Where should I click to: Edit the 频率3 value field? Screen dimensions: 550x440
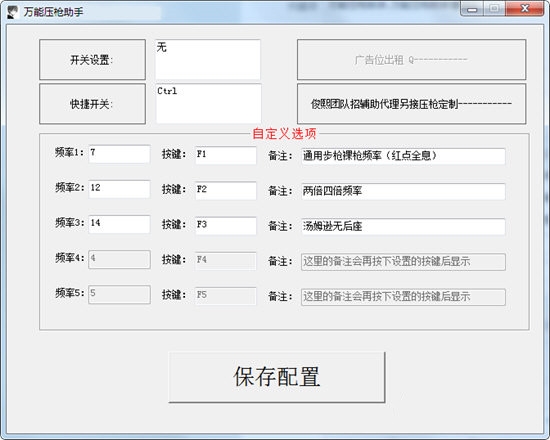119,224
